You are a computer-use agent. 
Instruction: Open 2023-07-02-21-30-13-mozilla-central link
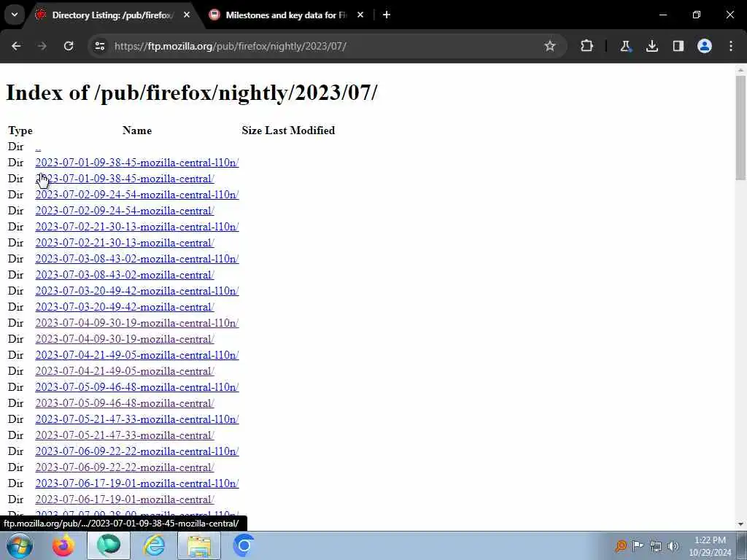[125, 243]
